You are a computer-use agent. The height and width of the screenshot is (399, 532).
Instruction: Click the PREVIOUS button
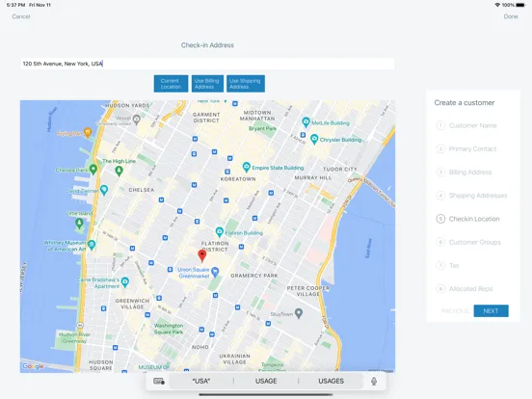[x=455, y=310]
